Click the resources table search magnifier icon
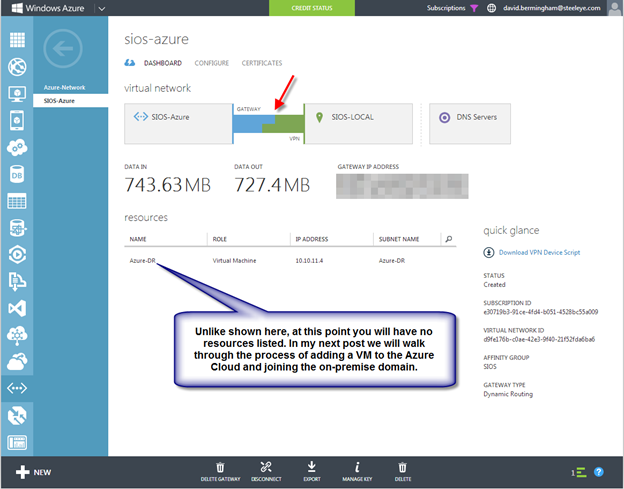This screenshot has width=624, height=489. click(449, 239)
